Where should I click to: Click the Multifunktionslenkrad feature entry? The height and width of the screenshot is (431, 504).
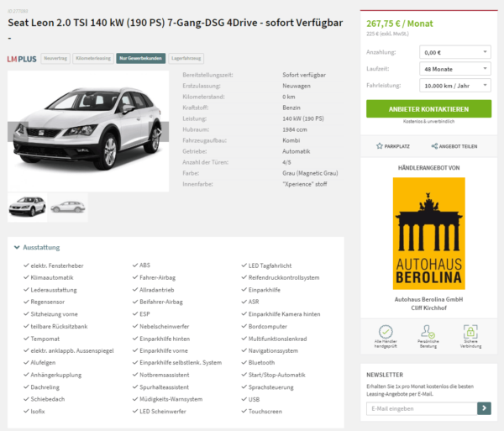(x=277, y=339)
